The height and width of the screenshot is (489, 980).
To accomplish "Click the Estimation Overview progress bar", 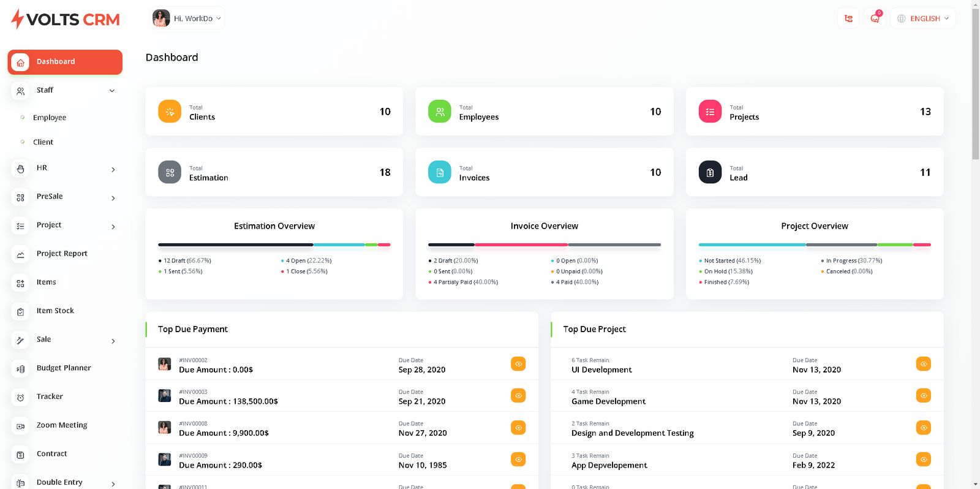I will coord(274,245).
